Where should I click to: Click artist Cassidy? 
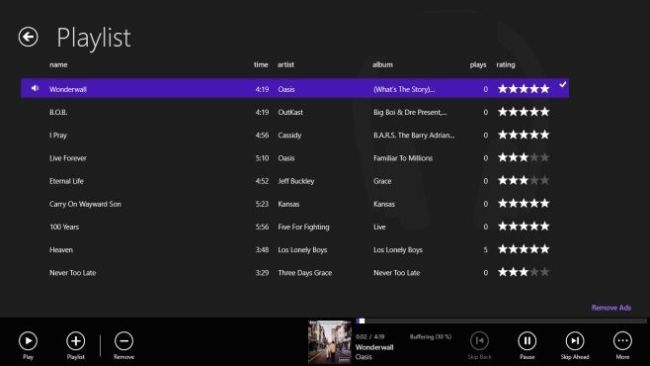(x=289, y=135)
